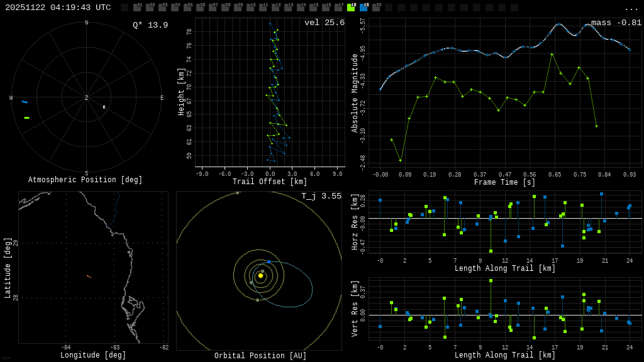Screen dimensions: 644x362
Task: Click the yellow Sun in orbital plot
Action: [260, 275]
